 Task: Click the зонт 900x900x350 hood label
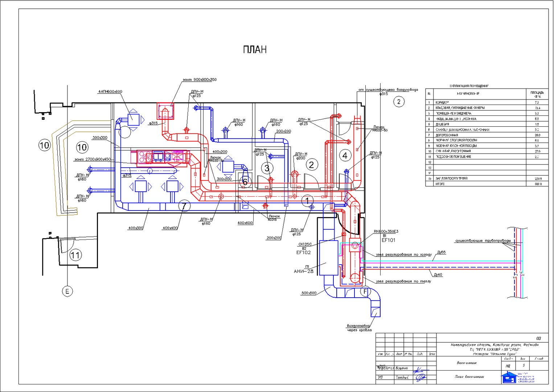[200, 79]
